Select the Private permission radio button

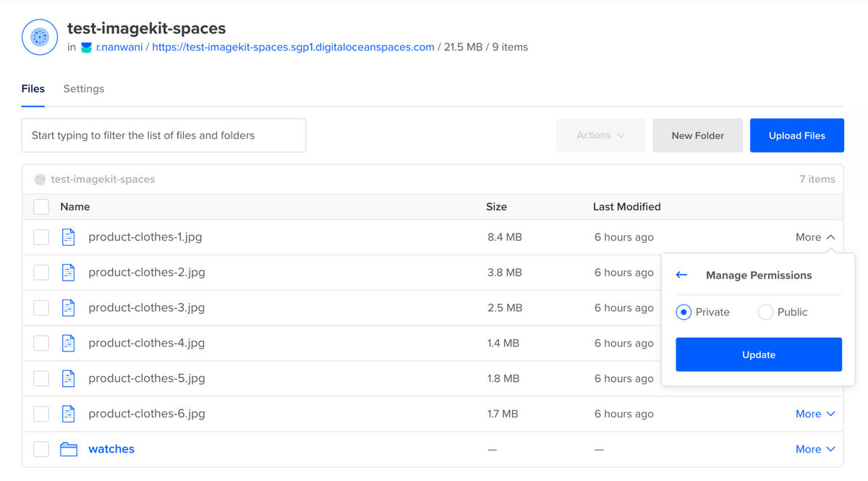[684, 312]
